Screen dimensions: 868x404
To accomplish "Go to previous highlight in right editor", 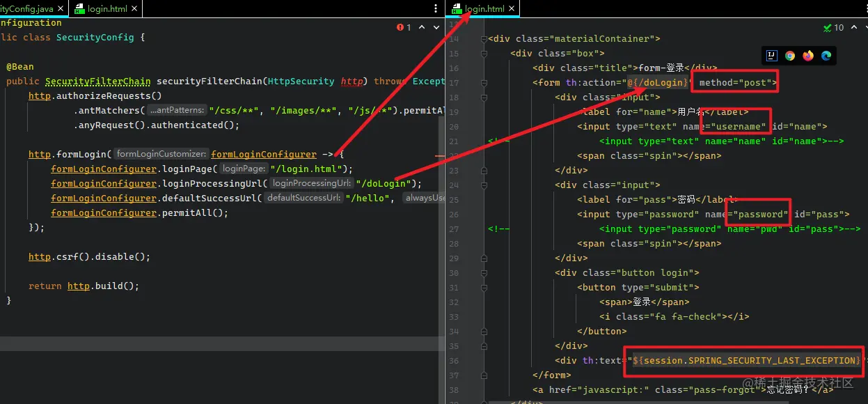I will [x=854, y=27].
